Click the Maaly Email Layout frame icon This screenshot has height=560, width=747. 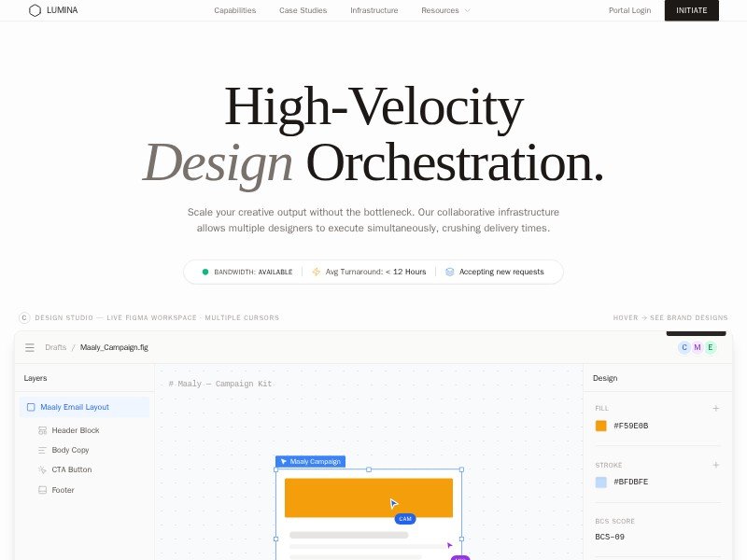[31, 407]
